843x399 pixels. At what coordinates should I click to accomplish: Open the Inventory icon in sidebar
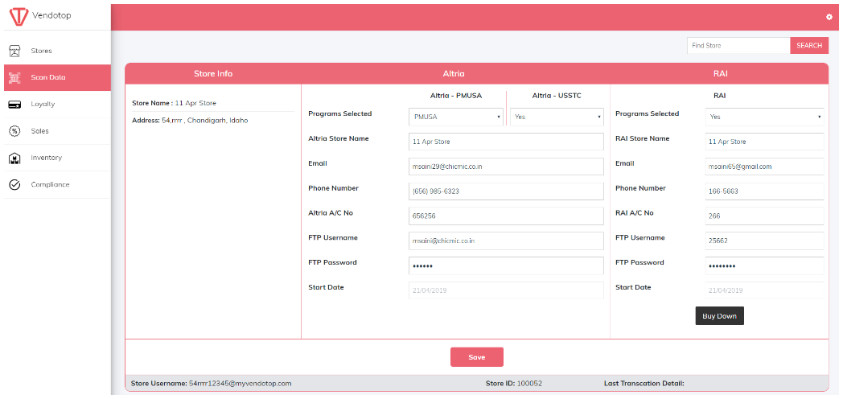15,158
